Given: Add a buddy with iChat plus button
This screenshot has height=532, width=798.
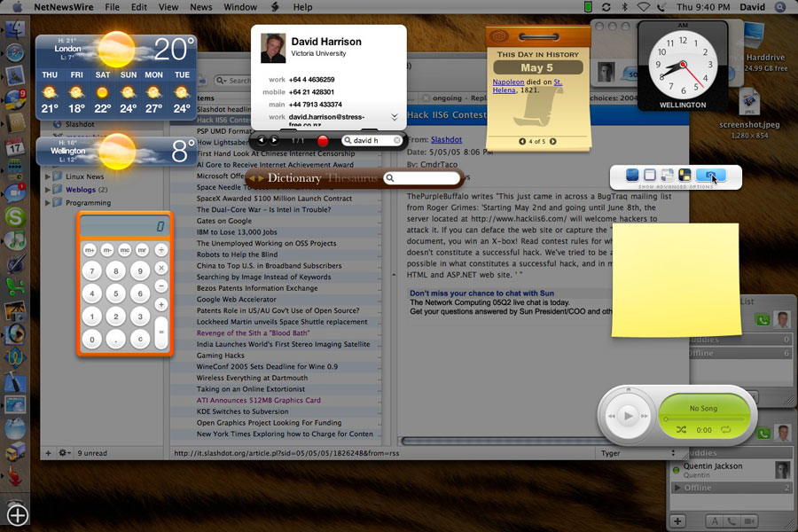Looking at the screenshot, I should 677,520.
